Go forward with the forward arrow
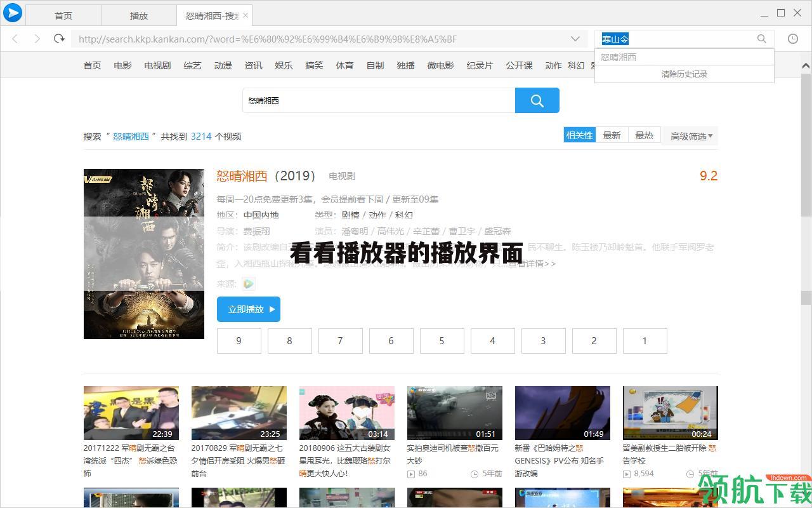 coord(37,39)
